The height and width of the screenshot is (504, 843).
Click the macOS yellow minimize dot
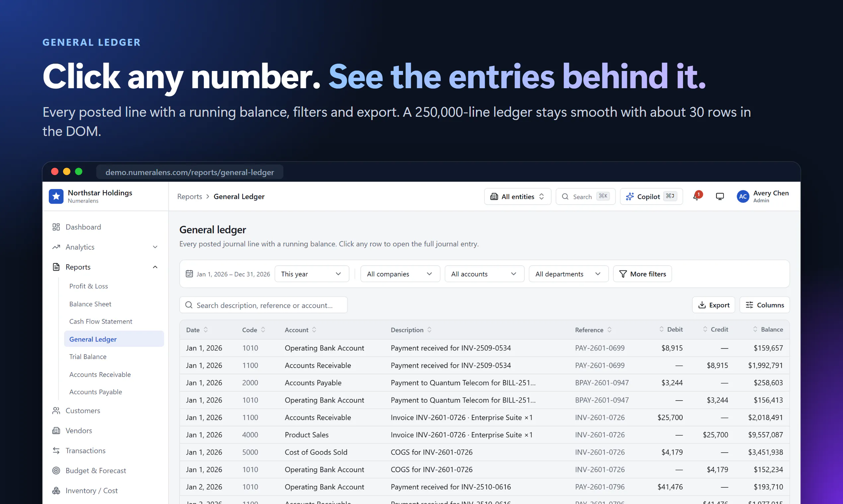67,172
